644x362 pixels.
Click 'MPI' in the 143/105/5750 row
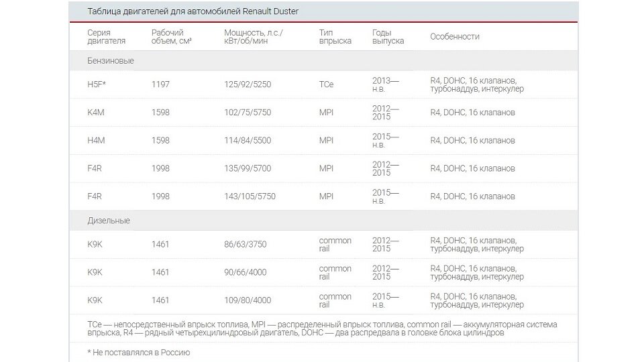pos(326,196)
